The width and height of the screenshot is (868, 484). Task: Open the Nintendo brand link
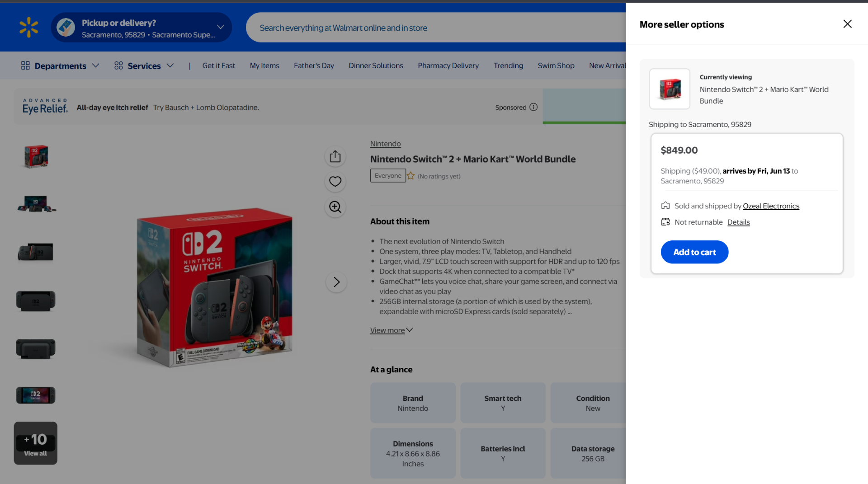click(x=385, y=144)
